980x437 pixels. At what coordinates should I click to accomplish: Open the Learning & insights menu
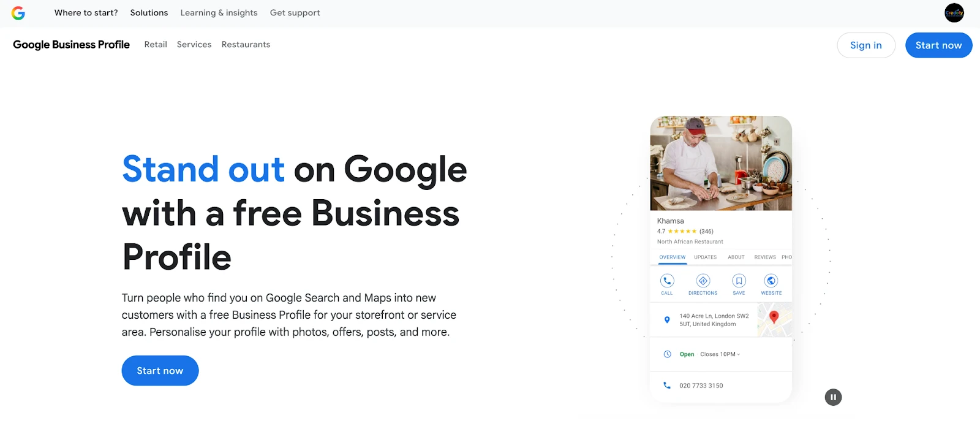coord(219,13)
